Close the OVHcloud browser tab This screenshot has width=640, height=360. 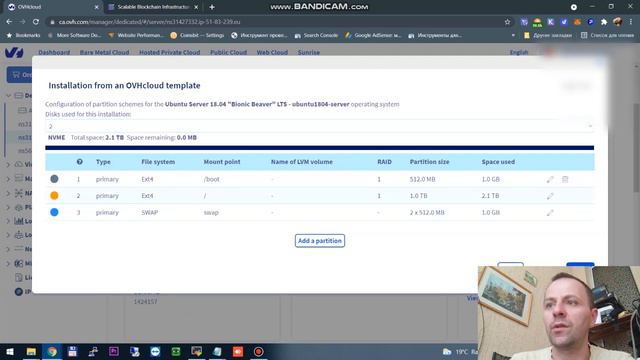(x=96, y=7)
